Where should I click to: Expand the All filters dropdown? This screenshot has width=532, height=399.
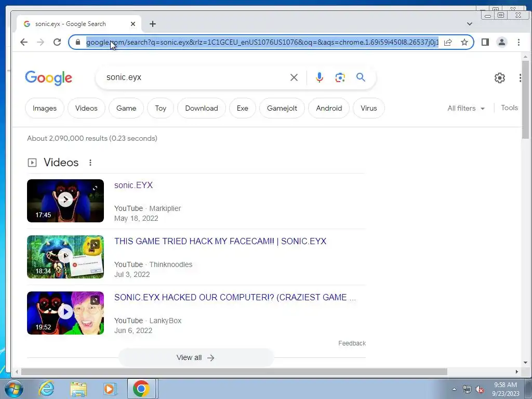click(466, 108)
